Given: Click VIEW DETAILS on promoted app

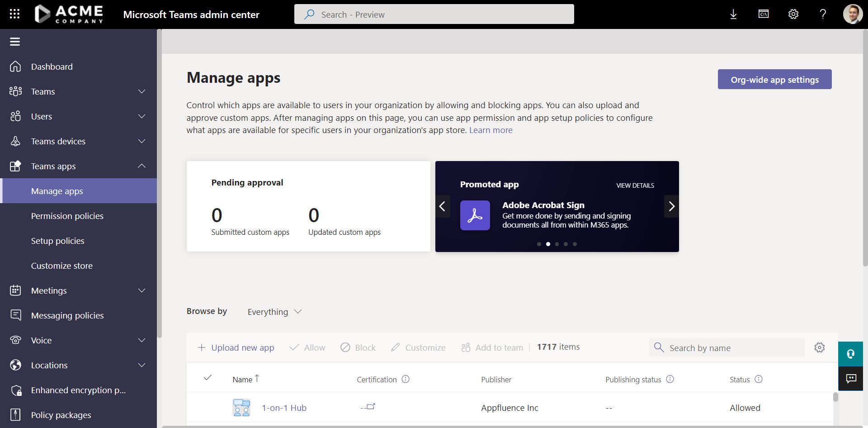Looking at the screenshot, I should coord(635,185).
